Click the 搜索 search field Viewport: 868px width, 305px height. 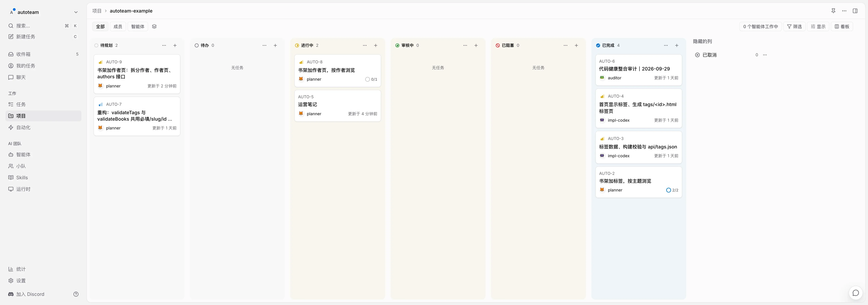pos(43,26)
